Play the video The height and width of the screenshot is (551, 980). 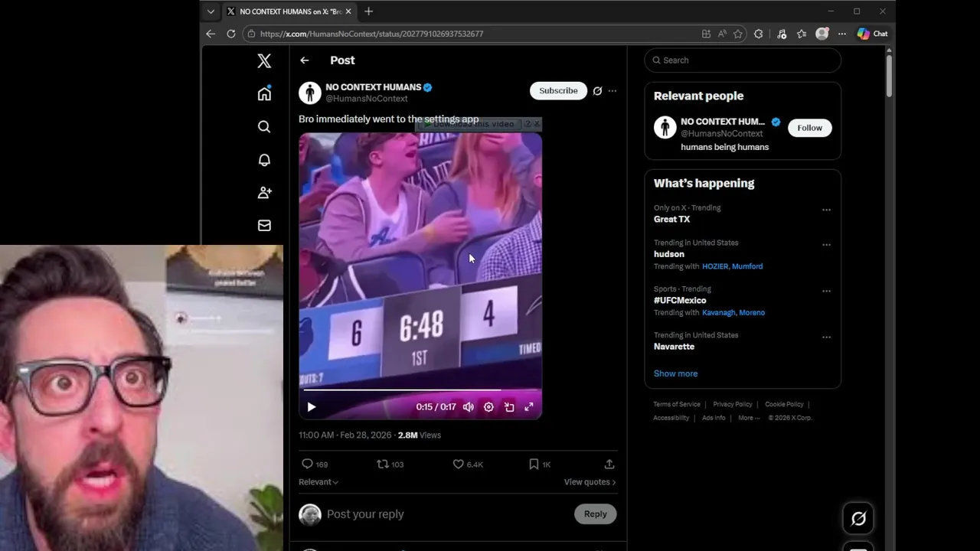point(312,407)
